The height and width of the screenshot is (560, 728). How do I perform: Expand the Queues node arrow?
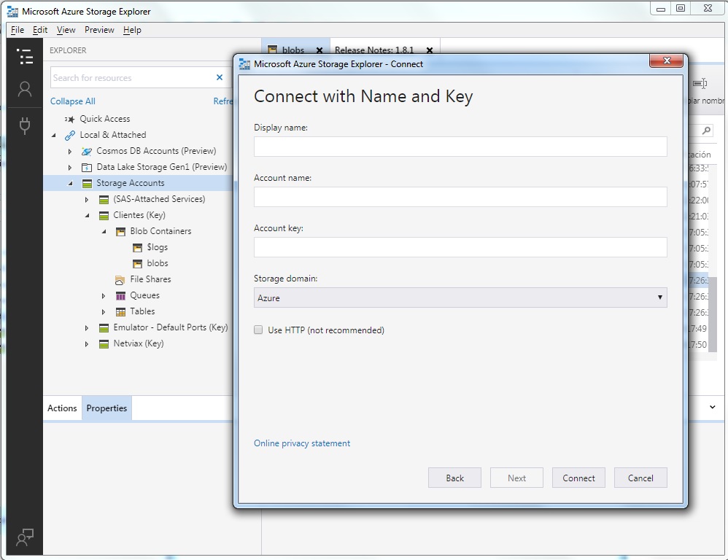(x=104, y=295)
